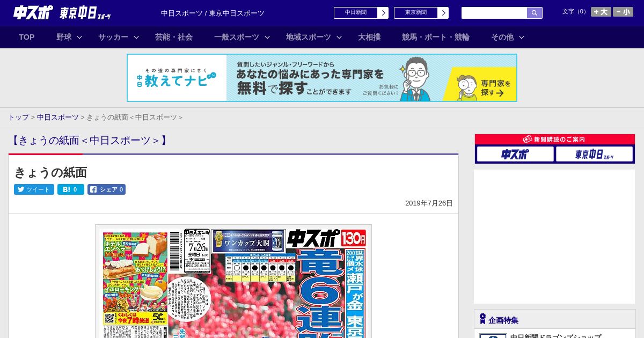Click the Hatena B! bookmark button
Viewport: 644px width, 338px height.
coord(71,189)
